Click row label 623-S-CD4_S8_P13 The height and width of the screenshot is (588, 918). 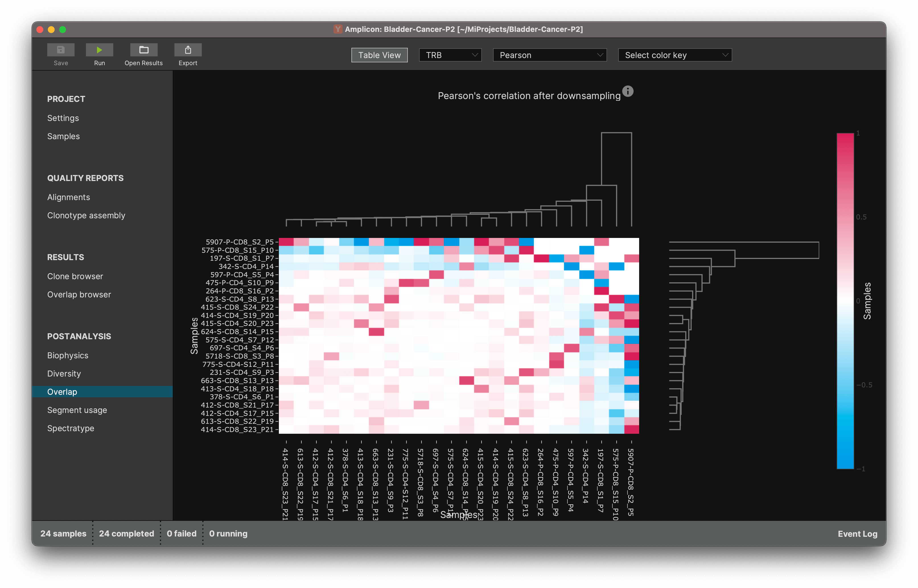click(x=240, y=299)
